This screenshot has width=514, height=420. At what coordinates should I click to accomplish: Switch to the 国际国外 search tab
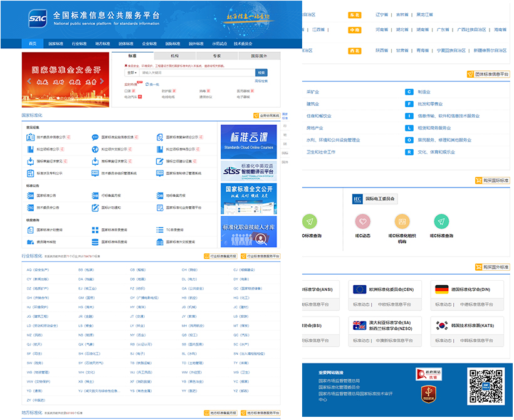pyautogui.click(x=260, y=56)
